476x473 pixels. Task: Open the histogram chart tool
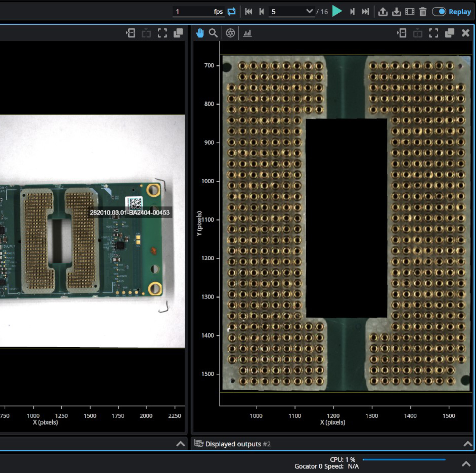click(x=247, y=33)
